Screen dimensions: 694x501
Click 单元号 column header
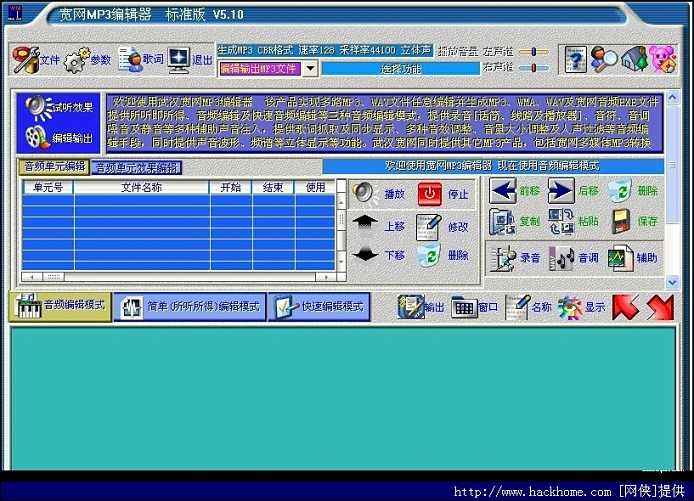48,187
